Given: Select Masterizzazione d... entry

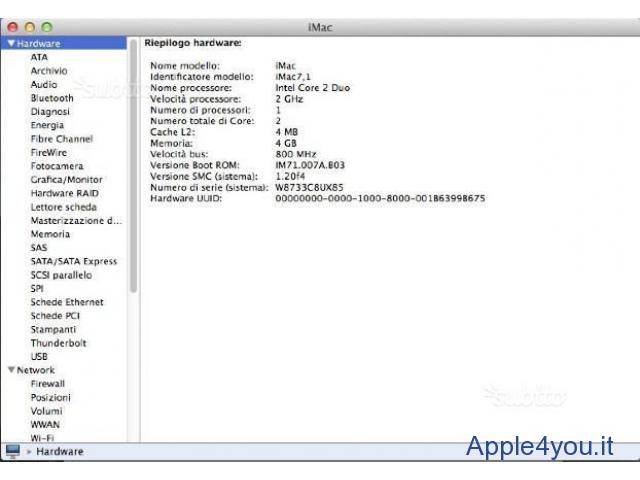Looking at the screenshot, I should [x=76, y=220].
